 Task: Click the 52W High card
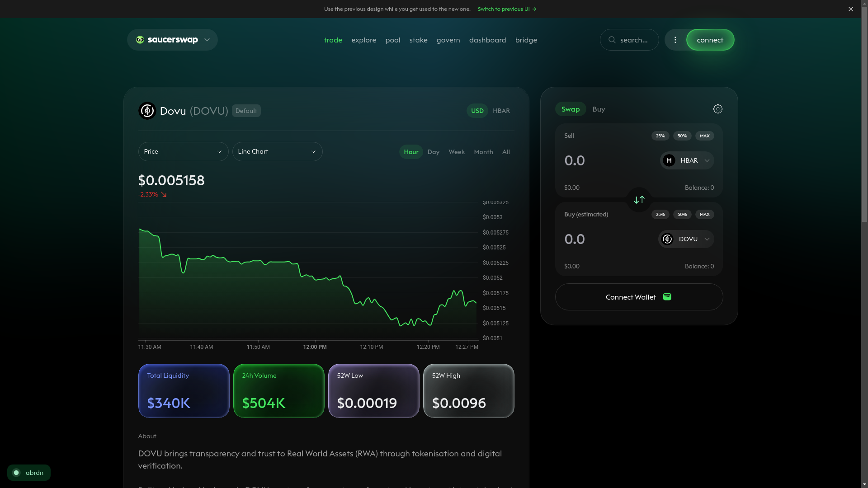(x=468, y=391)
